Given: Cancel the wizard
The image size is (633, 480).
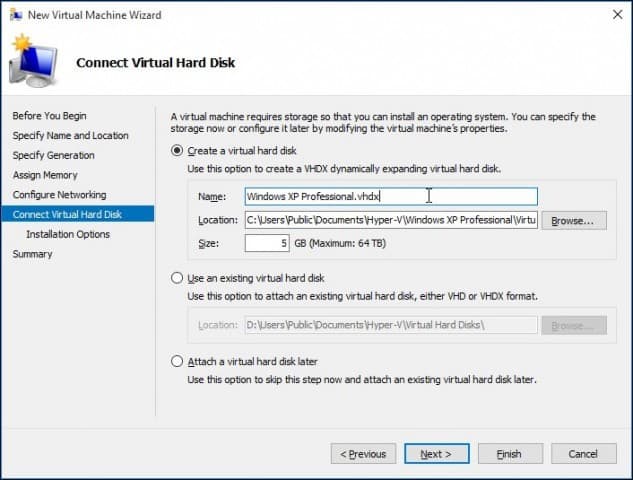Looking at the screenshot, I should click(x=583, y=454).
